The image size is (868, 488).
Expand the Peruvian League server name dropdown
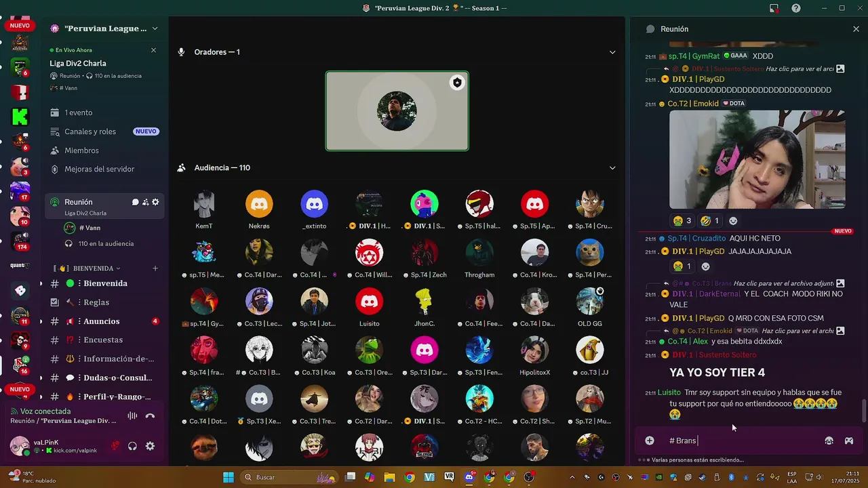point(155,28)
